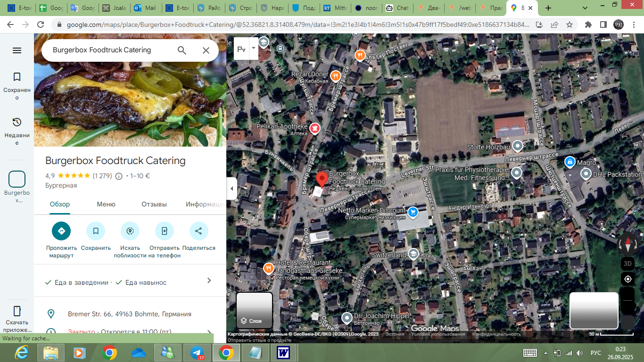Collapse the side panel with the arrow
The image size is (644, 362).
pyautogui.click(x=231, y=189)
